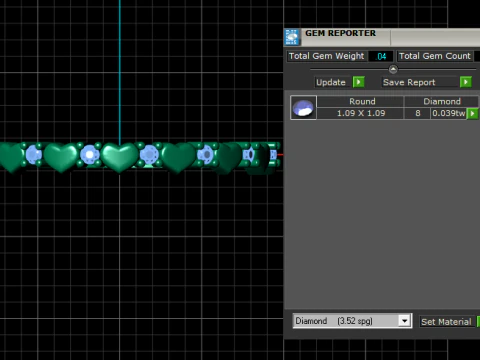The height and width of the screenshot is (360, 480).
Task: Click the Total Gem Weight value field
Action: click(x=381, y=56)
